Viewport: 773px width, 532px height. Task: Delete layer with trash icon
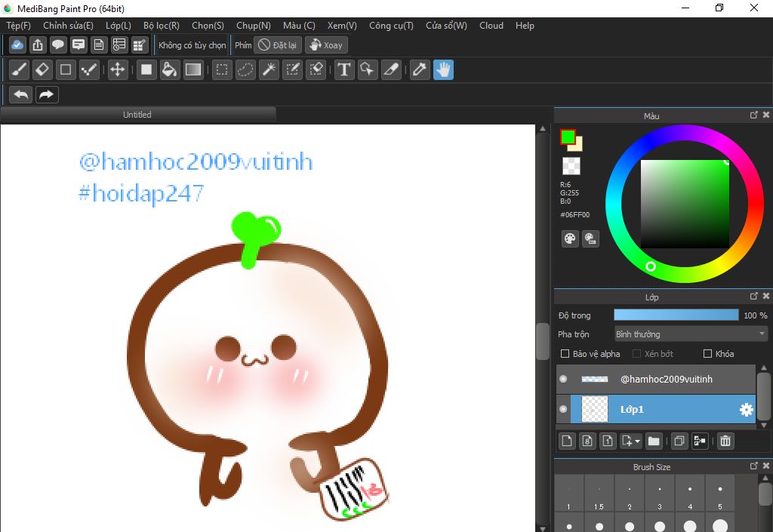click(725, 441)
